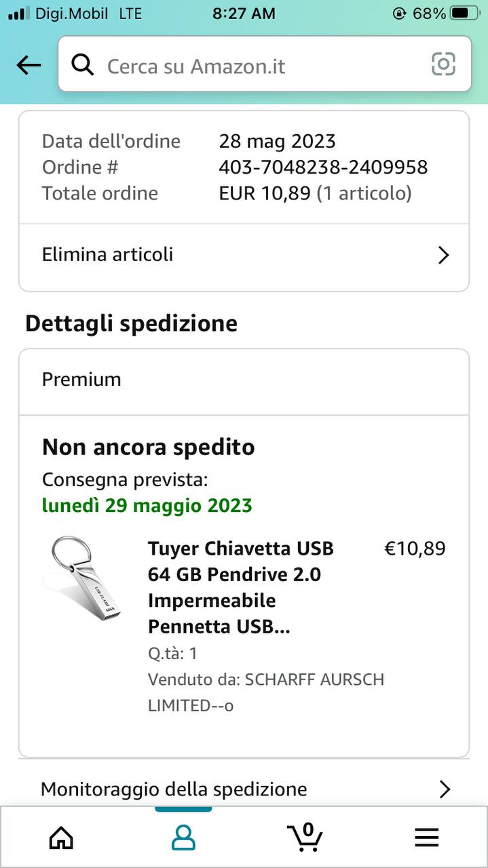Screen dimensions: 488x868
Task: Tap the back arrow icon
Action: click(x=29, y=65)
